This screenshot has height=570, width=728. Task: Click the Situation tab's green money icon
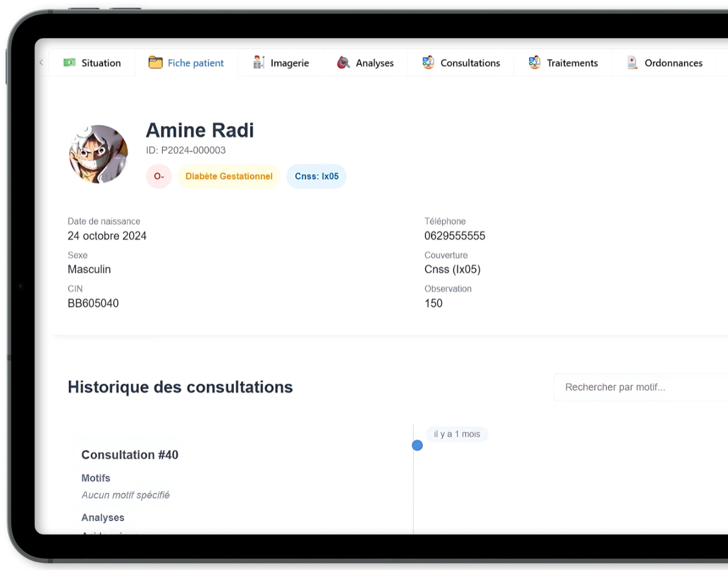pyautogui.click(x=69, y=63)
